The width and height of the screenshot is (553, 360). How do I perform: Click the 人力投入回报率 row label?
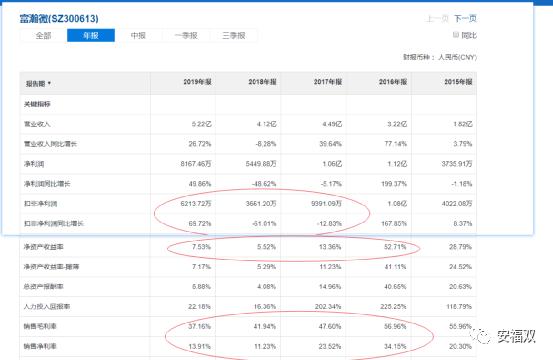click(47, 306)
